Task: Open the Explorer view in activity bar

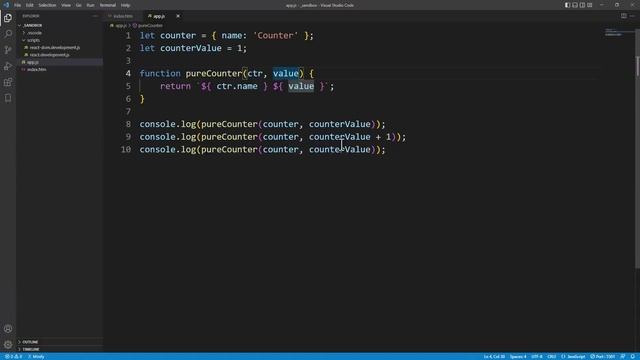Action: (8, 18)
